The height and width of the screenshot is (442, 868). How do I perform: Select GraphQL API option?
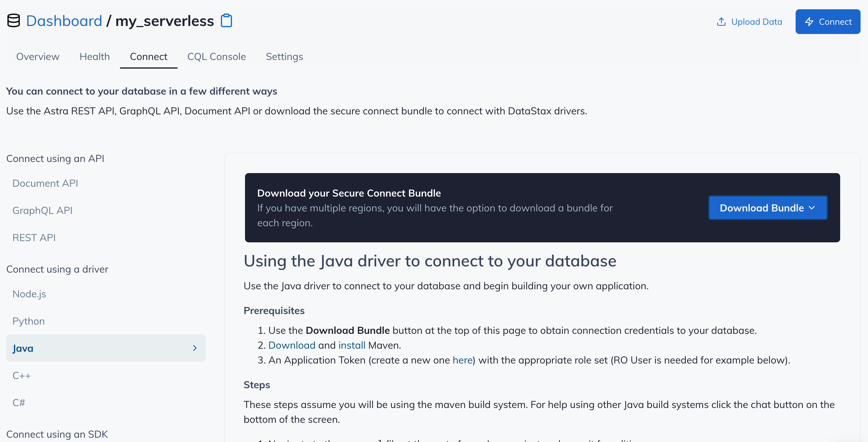(42, 210)
